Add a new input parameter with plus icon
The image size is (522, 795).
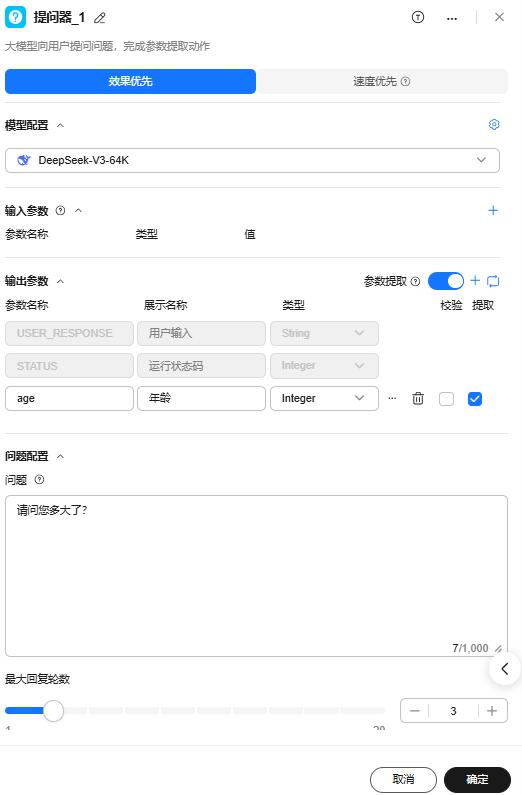click(x=493, y=210)
